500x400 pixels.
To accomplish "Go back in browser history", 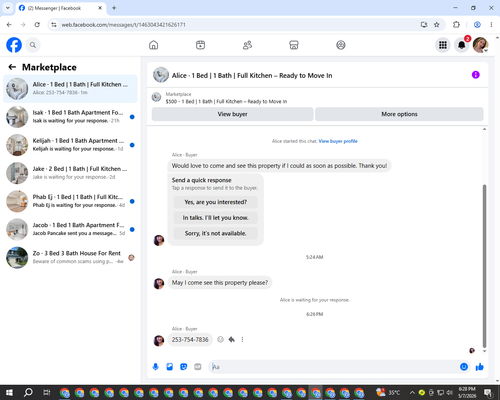I will [x=9, y=25].
